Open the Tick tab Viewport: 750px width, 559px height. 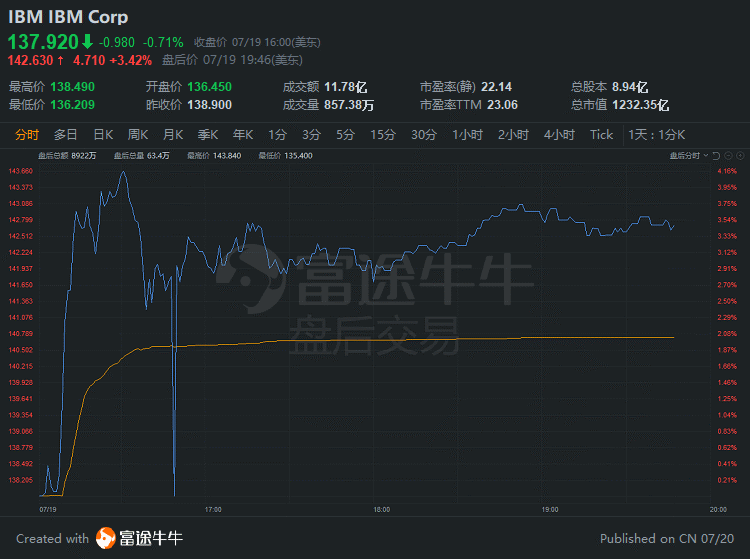pyautogui.click(x=601, y=135)
